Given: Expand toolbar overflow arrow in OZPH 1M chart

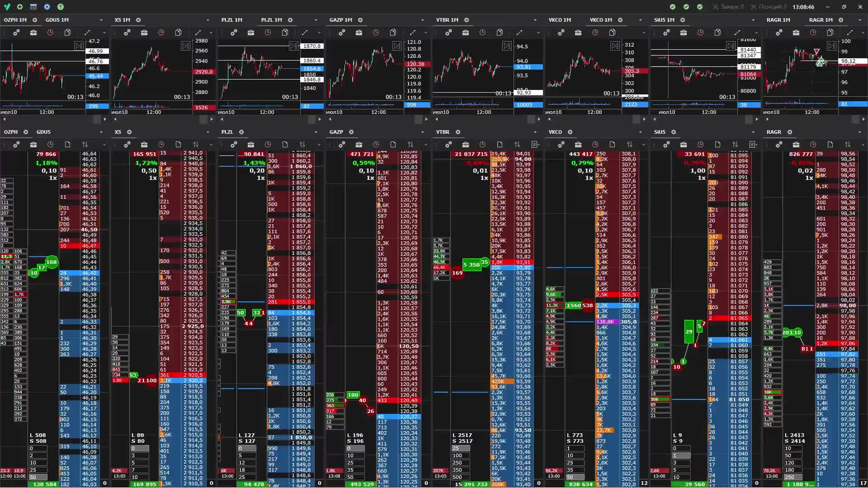Looking at the screenshot, I should (x=104, y=33).
